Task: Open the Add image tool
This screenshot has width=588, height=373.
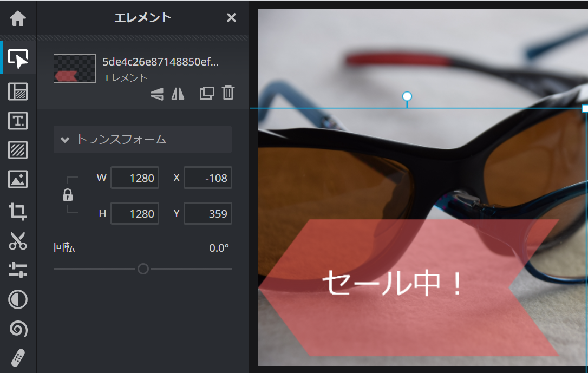Action: (18, 179)
